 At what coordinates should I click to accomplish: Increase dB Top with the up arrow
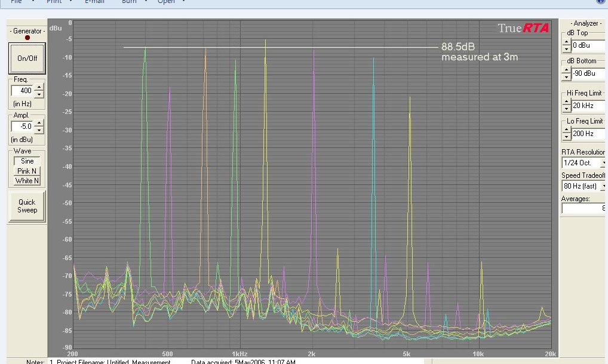[567, 42]
